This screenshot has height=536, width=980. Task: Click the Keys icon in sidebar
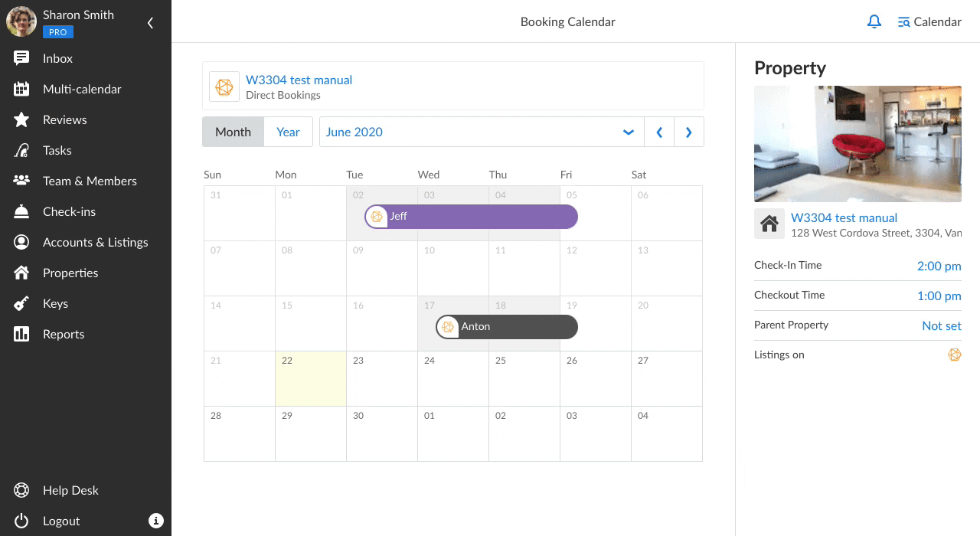21,303
